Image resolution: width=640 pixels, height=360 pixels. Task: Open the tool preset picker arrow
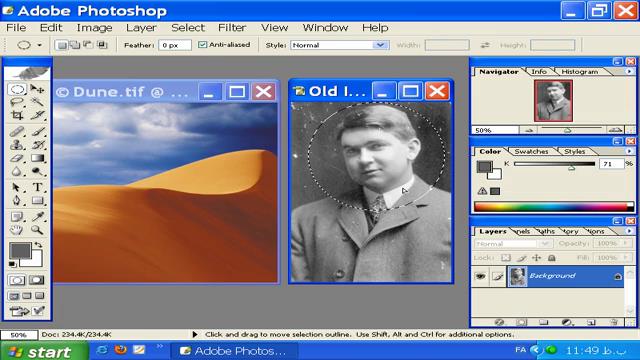coord(40,45)
